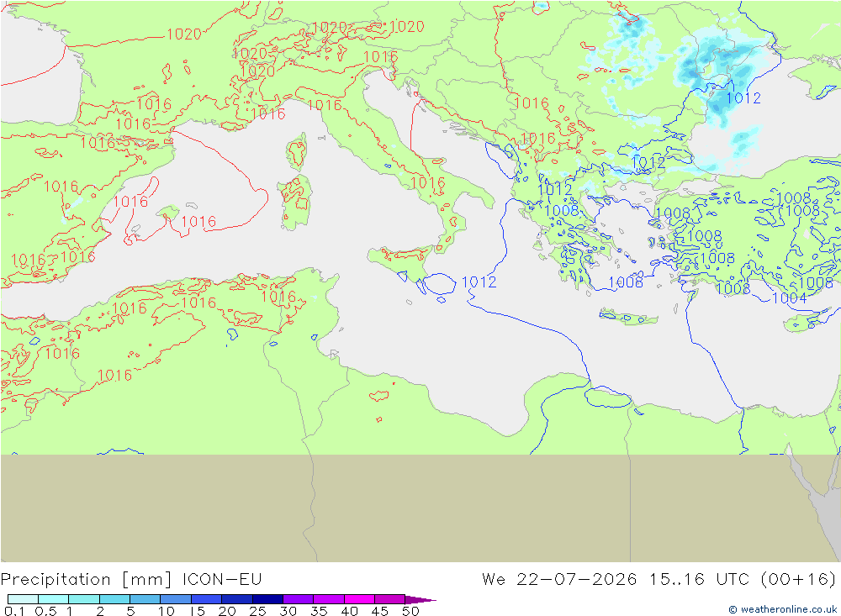Click the blue '1004' isobar label

790,298
